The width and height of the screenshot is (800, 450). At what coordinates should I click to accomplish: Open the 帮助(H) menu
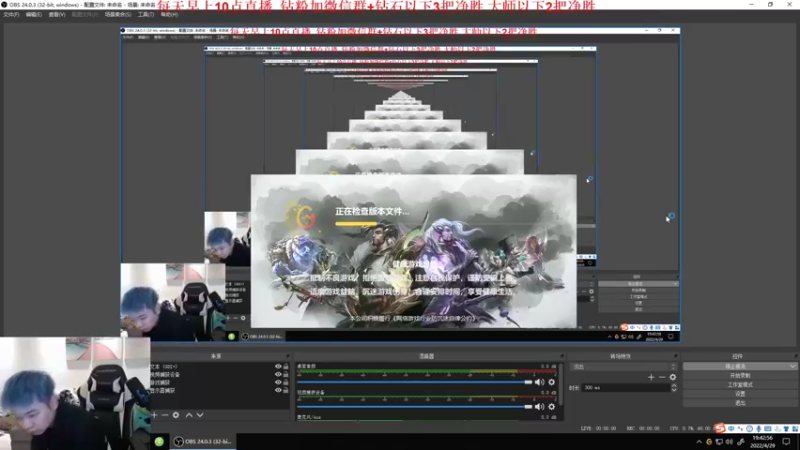click(169, 15)
